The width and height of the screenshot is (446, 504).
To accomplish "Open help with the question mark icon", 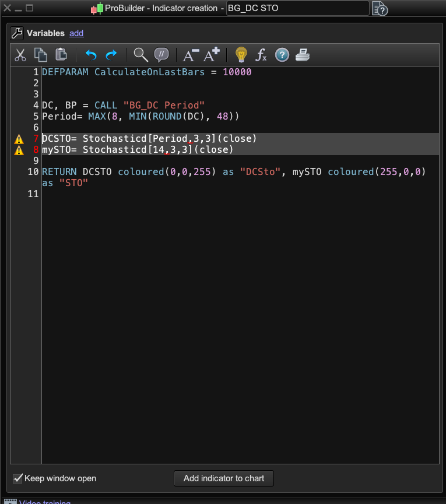I will [282, 55].
